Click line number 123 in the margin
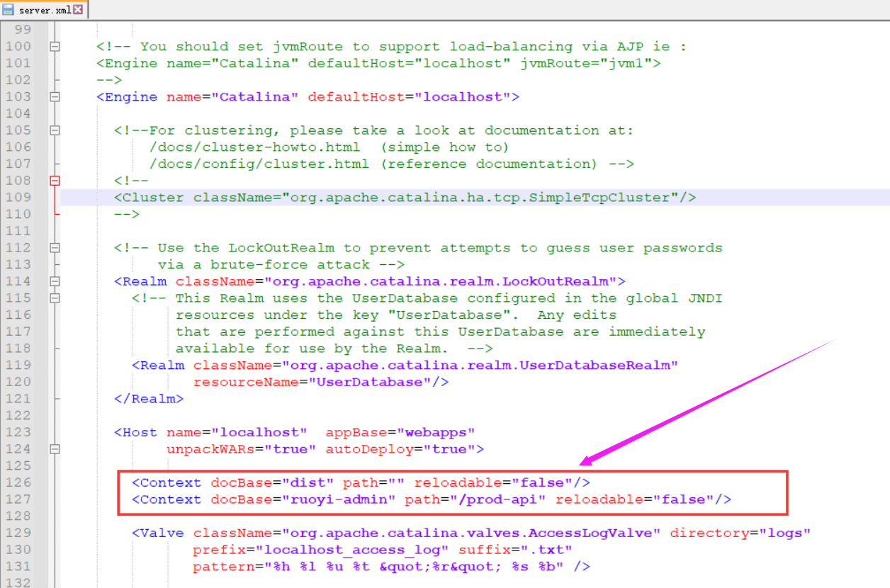The image size is (890, 588). click(18, 432)
